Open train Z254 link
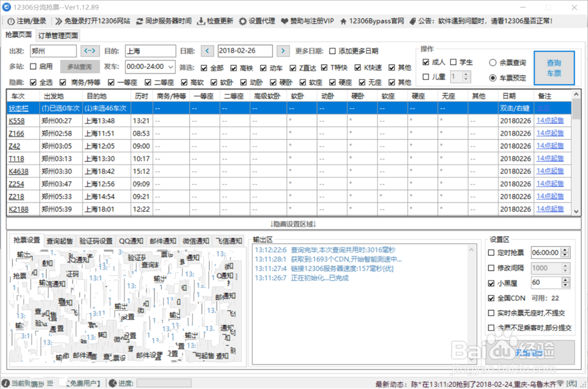588x389 pixels. pyautogui.click(x=16, y=184)
